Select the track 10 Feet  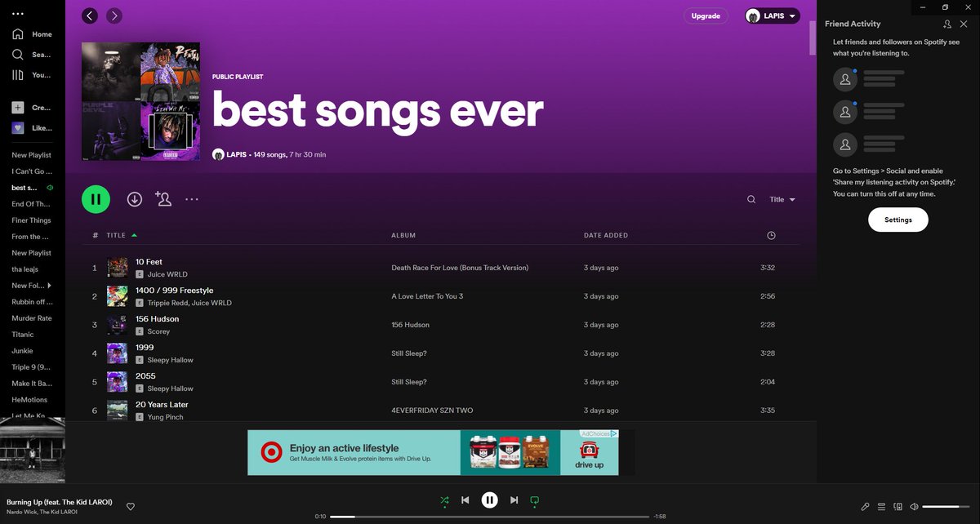click(149, 262)
